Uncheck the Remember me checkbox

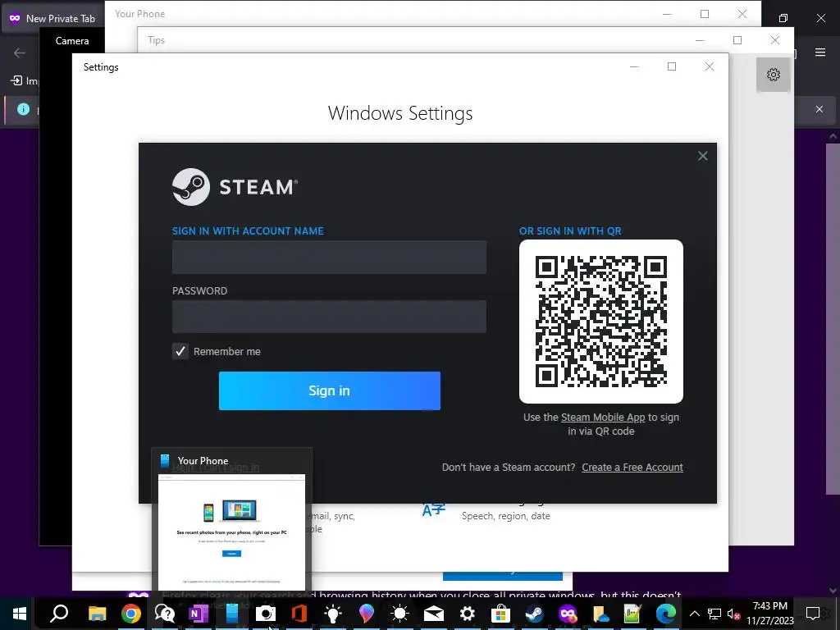(x=180, y=351)
